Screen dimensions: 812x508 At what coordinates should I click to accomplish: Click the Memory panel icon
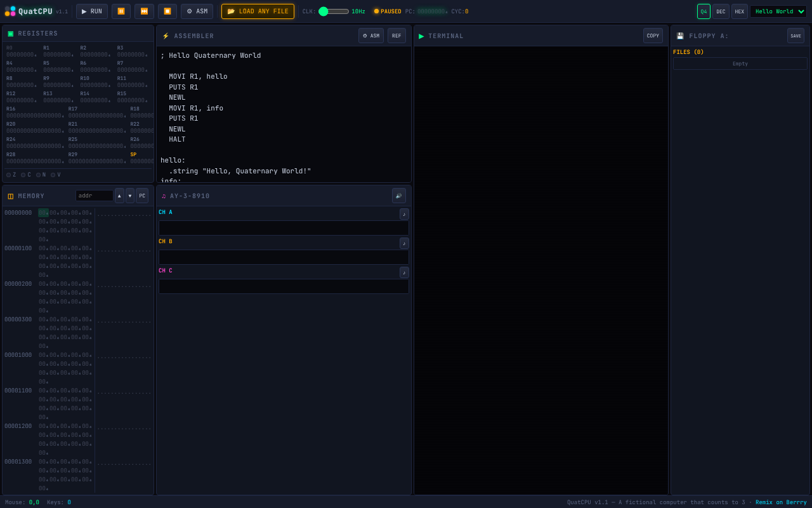pyautogui.click(x=11, y=196)
